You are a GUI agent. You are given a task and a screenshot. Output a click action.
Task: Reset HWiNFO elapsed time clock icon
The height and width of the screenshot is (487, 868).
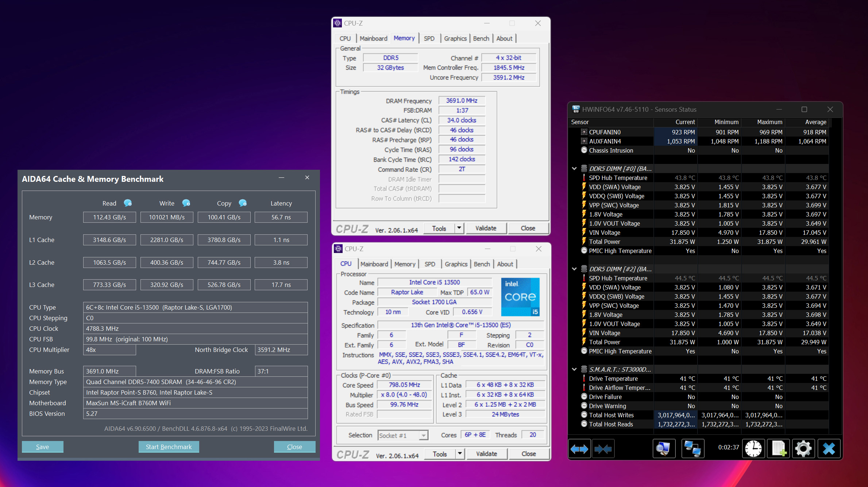click(x=753, y=449)
